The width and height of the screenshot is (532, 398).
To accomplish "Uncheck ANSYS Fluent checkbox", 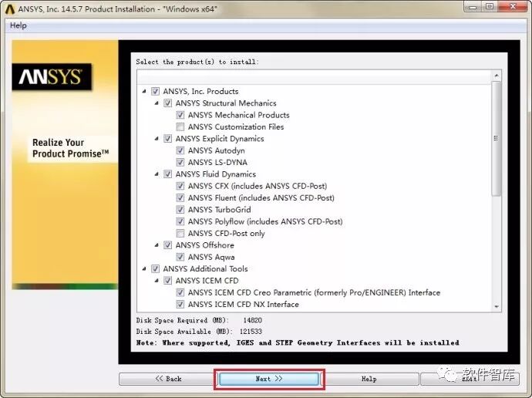I will pyautogui.click(x=180, y=197).
